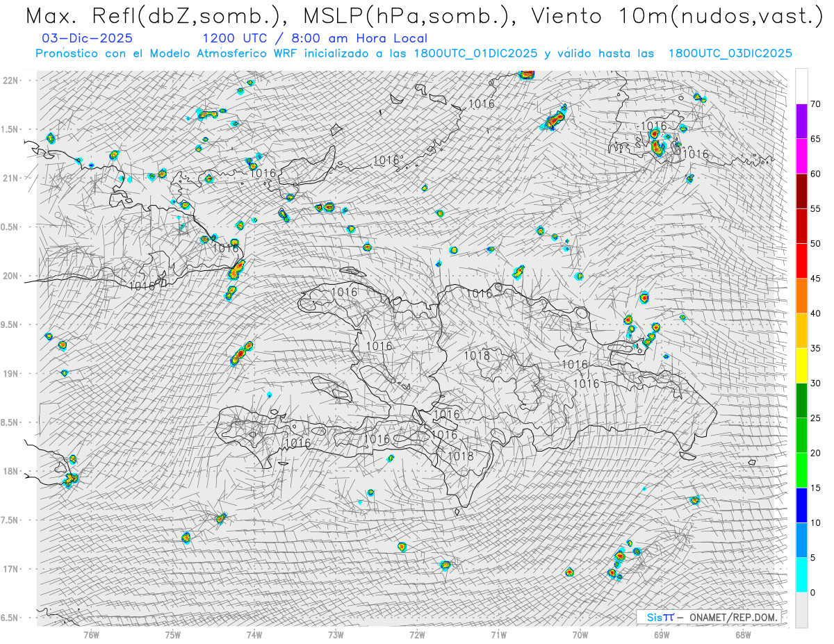Click the cyan 0–5 dBZ colorbar segment

(x=801, y=575)
